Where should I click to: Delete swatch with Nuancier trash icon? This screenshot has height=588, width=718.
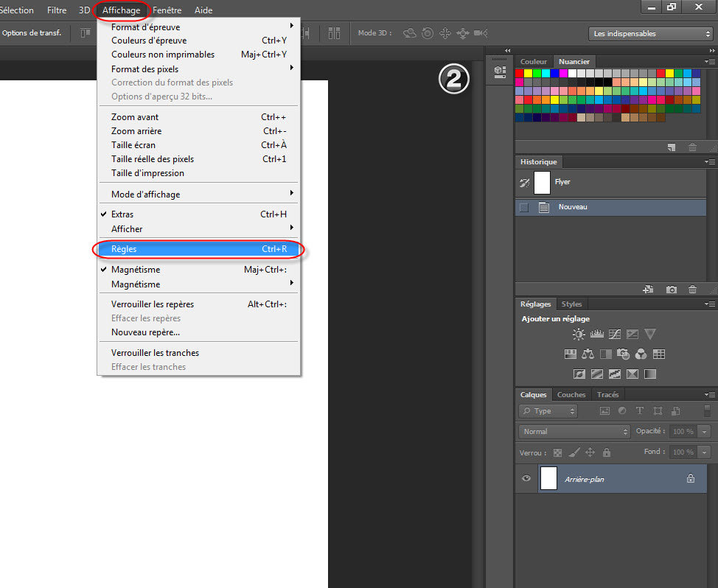pos(692,147)
